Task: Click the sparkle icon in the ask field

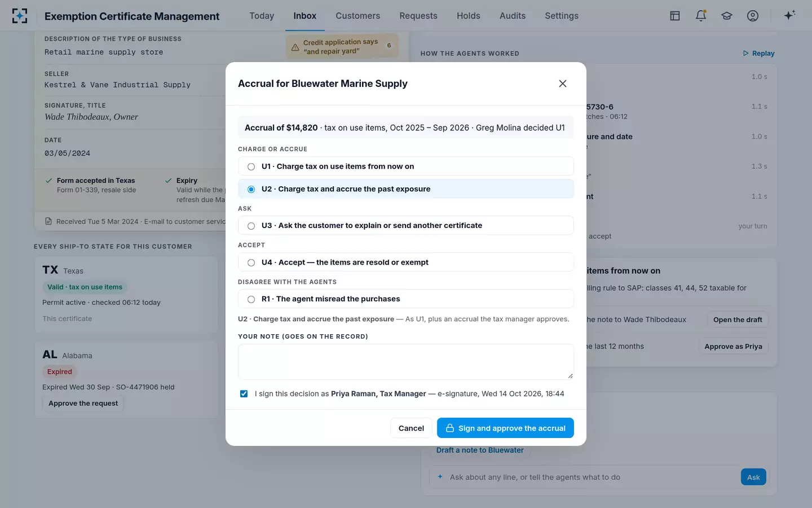Action: tap(440, 476)
